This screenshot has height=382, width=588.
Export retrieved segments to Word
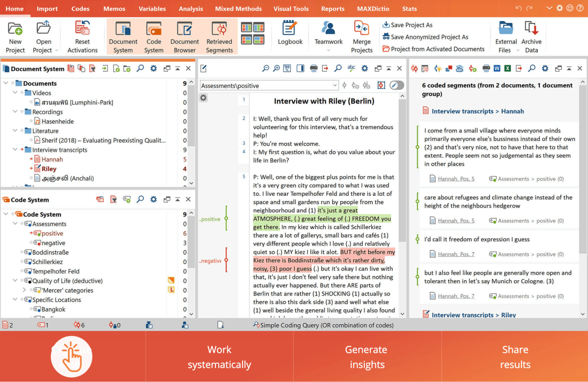497,68
